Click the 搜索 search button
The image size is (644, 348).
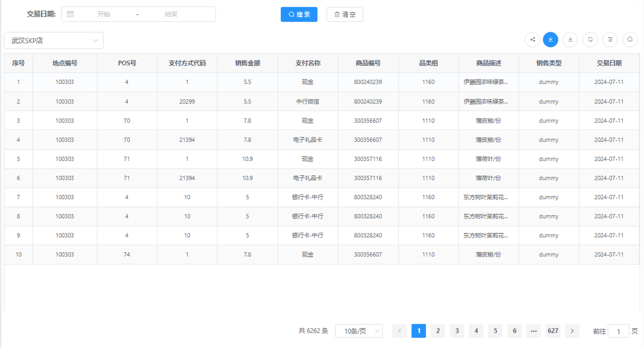(x=299, y=14)
